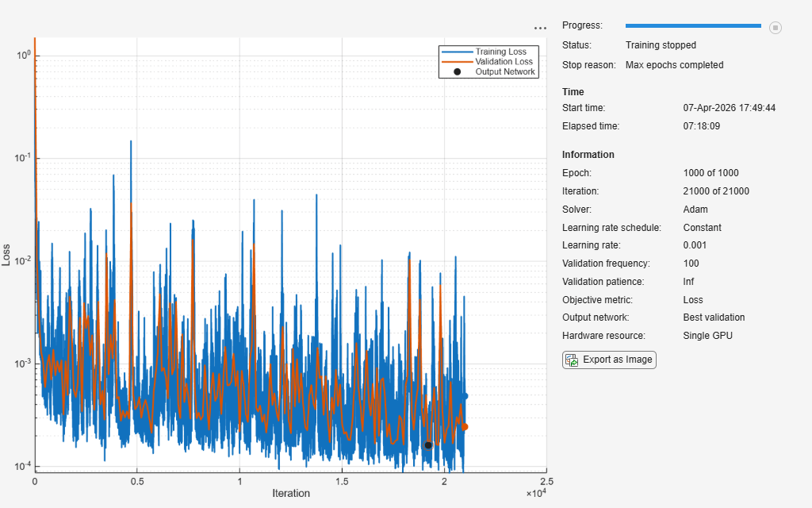The image size is (812, 508).
Task: Click the Export as Image icon
Action: (572, 360)
